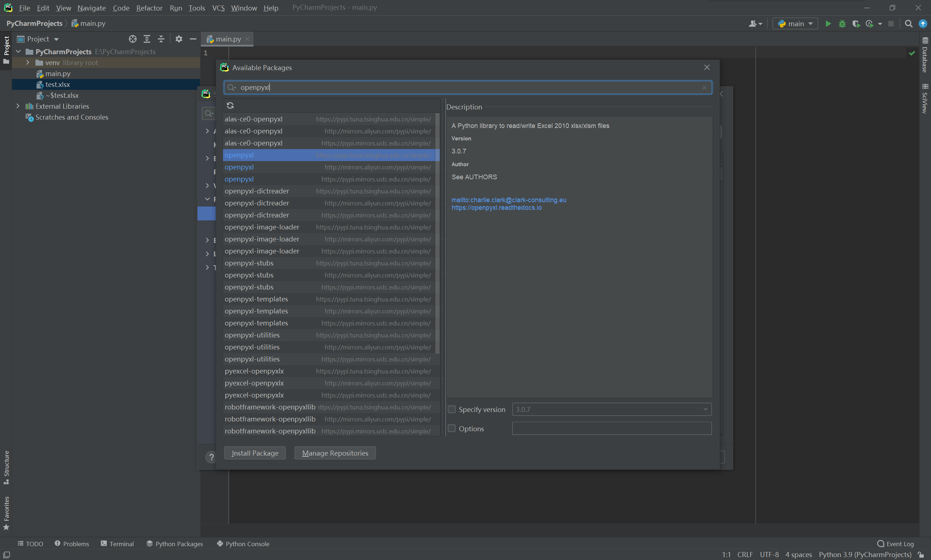Hide the Project panel with minus icon
Image resolution: width=931 pixels, height=560 pixels.
pos(193,39)
